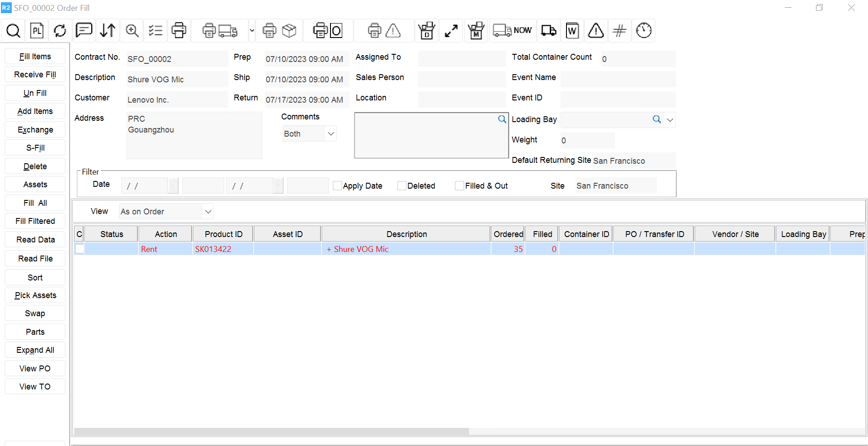Click the horizontal scrollbar below the grid
The height and width of the screenshot is (446, 868).
click(x=271, y=432)
